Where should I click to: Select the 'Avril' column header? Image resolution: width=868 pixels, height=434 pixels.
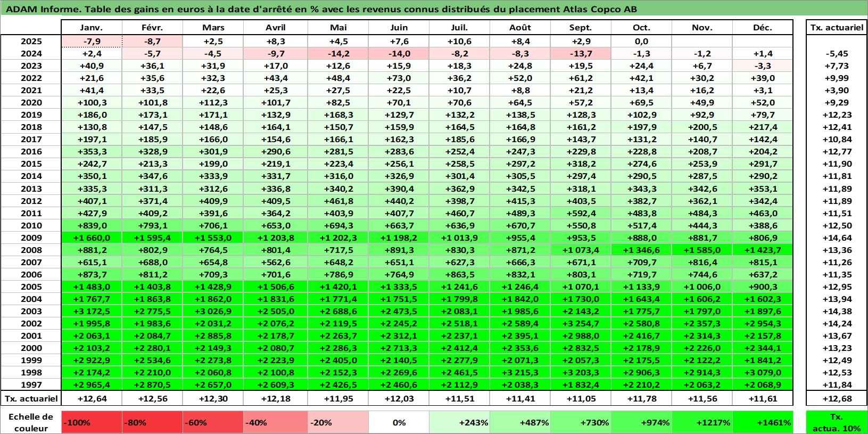[275, 28]
